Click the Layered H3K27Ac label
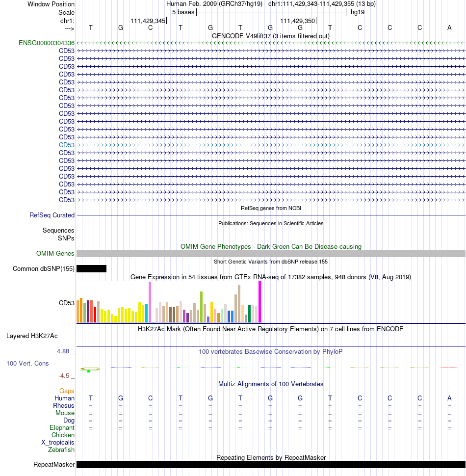 click(x=32, y=336)
